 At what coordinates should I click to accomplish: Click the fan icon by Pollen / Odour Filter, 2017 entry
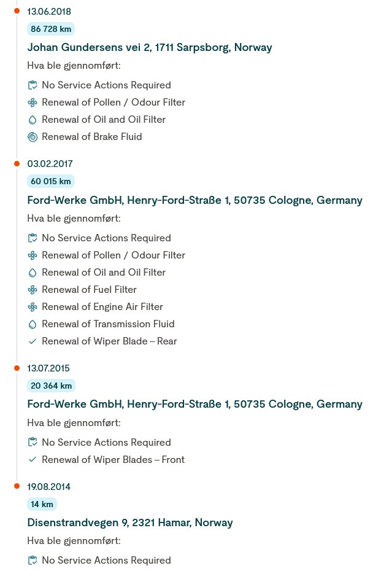[33, 255]
